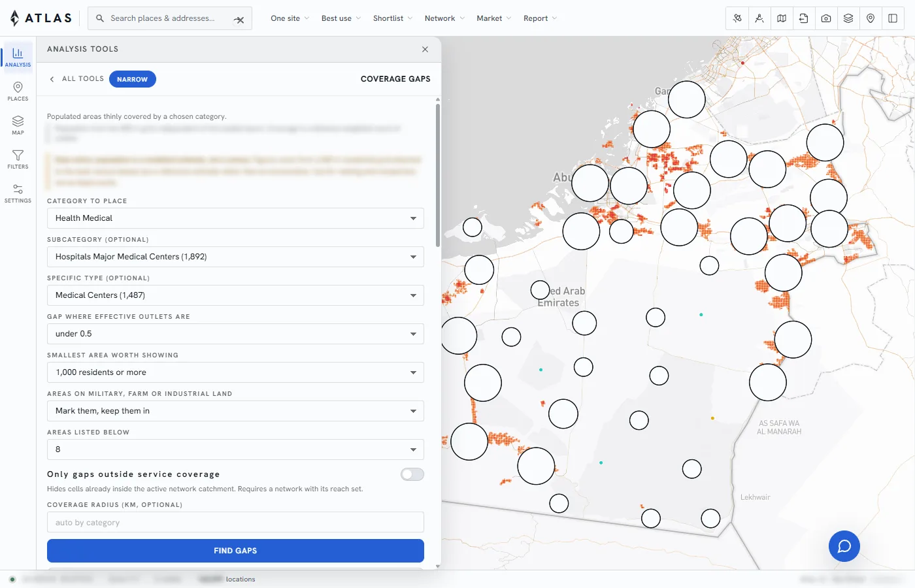Open the military, farm or industrial land dropdown
915x588 pixels.
(235, 411)
